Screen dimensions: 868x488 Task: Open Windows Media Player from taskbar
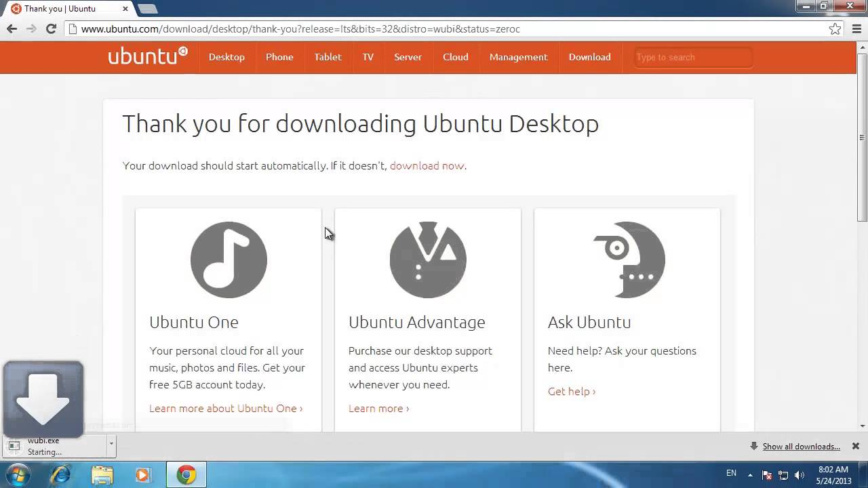[142, 474]
